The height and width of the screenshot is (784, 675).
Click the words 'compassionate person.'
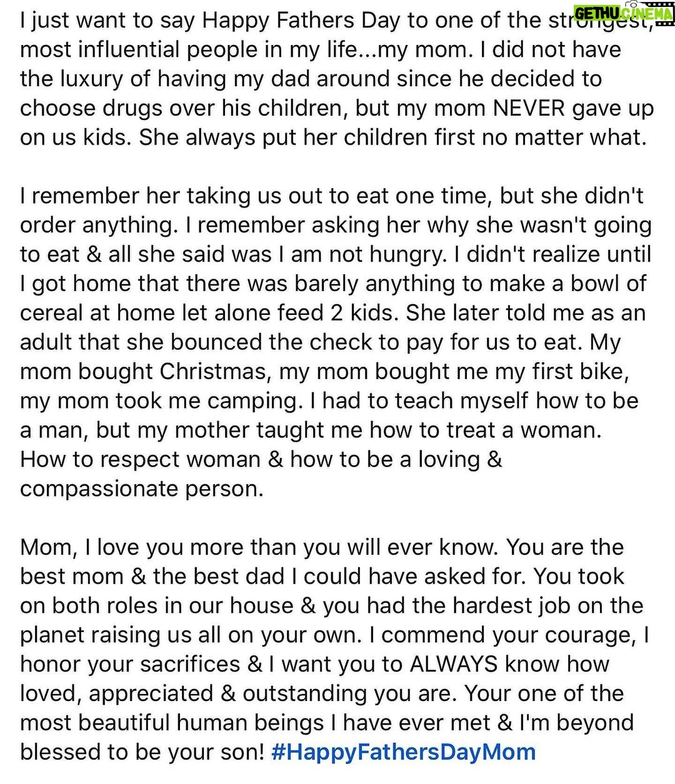pos(142,489)
